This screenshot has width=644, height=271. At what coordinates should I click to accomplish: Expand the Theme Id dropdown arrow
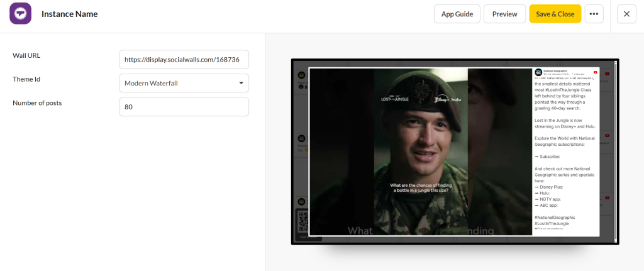[241, 83]
